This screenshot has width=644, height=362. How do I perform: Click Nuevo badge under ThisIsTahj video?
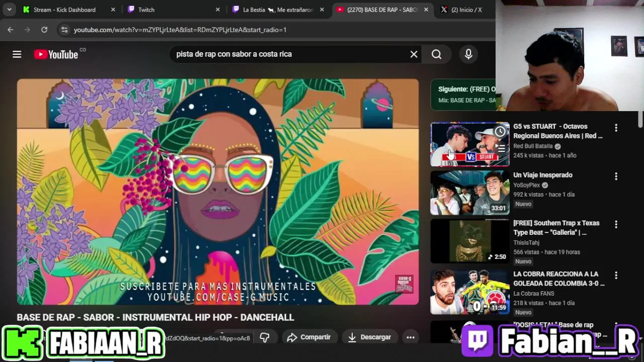[523, 261]
